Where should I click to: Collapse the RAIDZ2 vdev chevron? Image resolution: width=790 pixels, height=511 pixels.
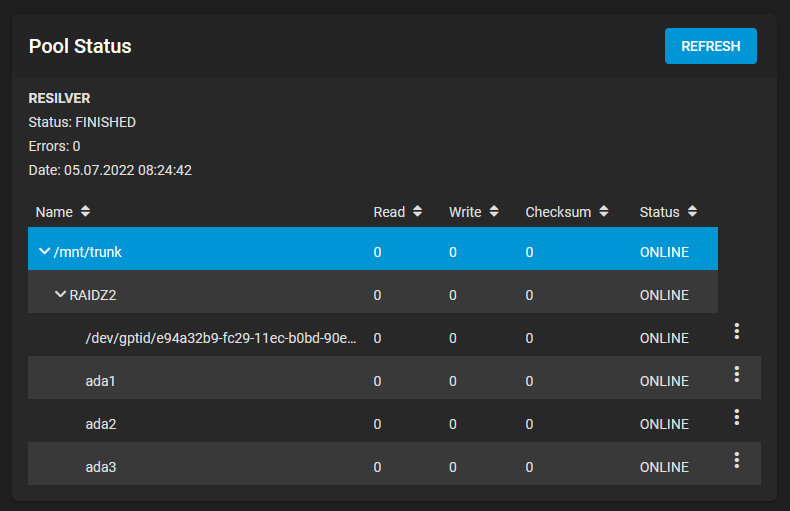pos(60,294)
